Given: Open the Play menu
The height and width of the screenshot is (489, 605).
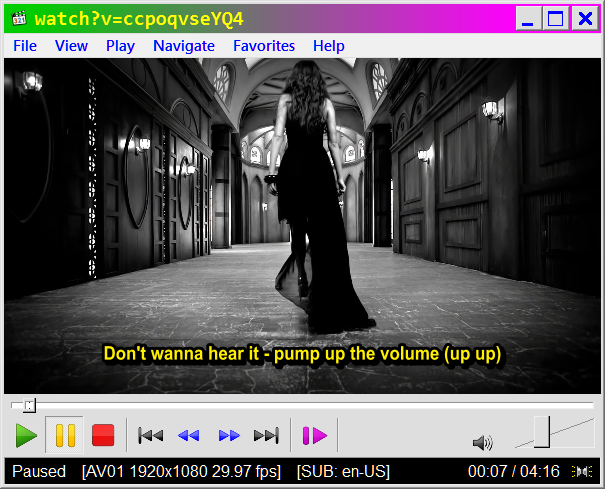Looking at the screenshot, I should [120, 46].
